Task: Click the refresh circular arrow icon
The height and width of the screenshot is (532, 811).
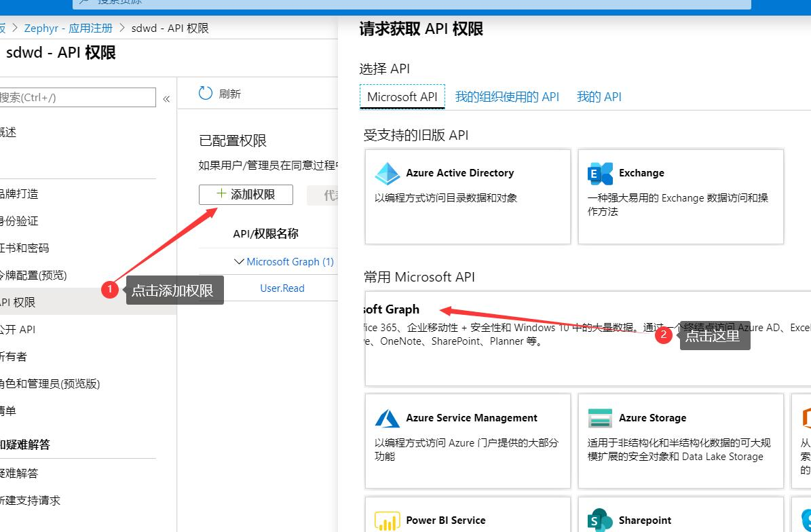Action: tap(206, 93)
